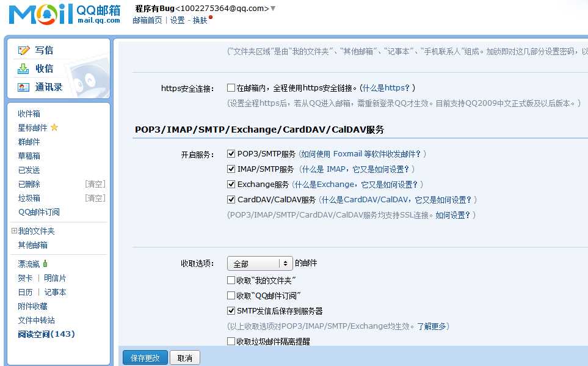This screenshot has height=366, width=588.
Task: Uncheck the IMAP/SMTP服务 checkbox
Action: tap(231, 169)
